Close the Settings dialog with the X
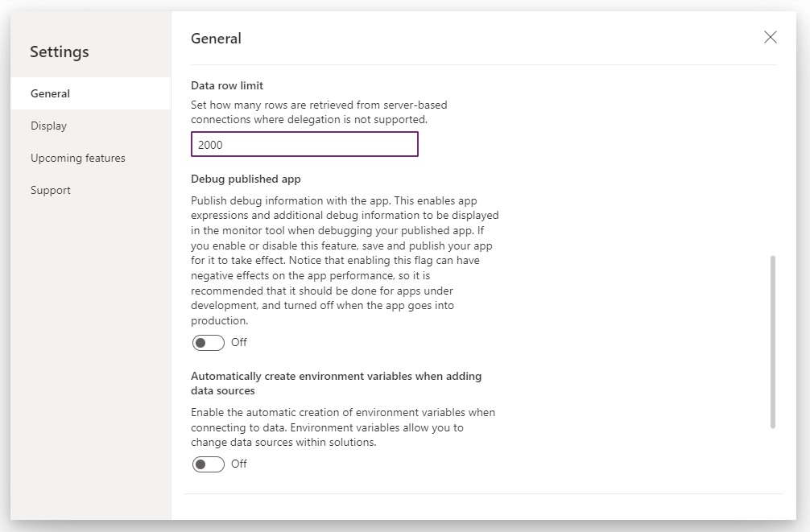Viewport: 810px width, 532px height. [771, 37]
